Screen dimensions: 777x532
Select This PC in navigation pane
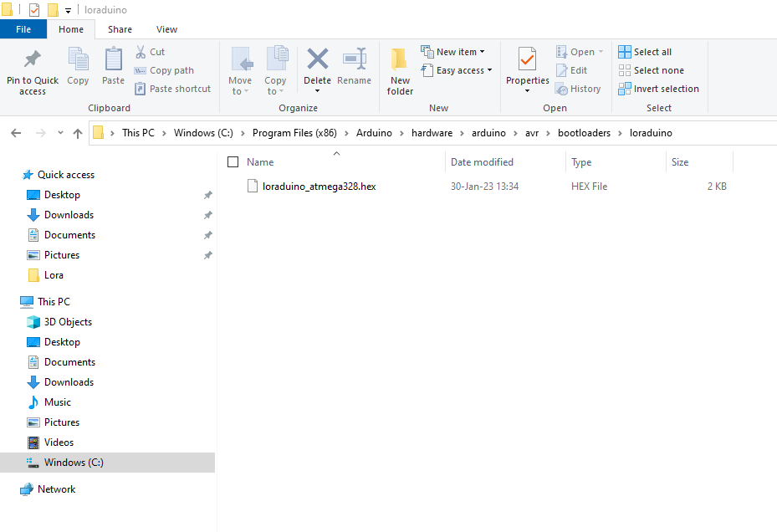point(54,301)
